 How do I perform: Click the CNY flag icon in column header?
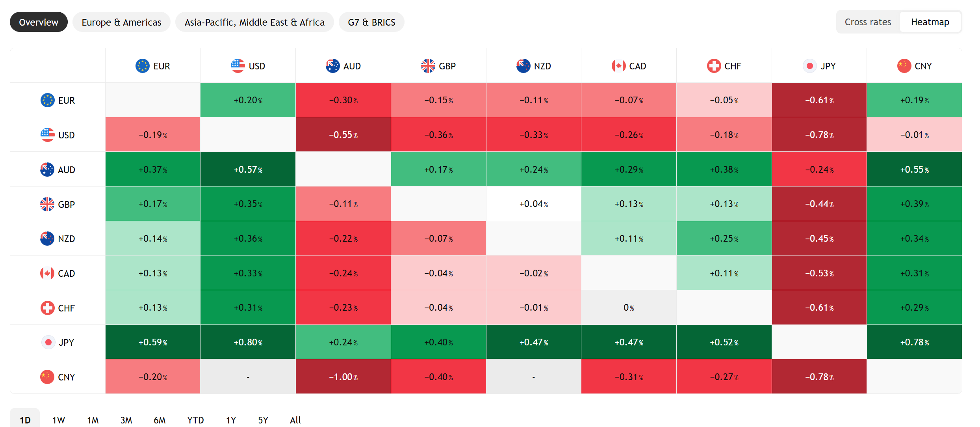coord(904,66)
